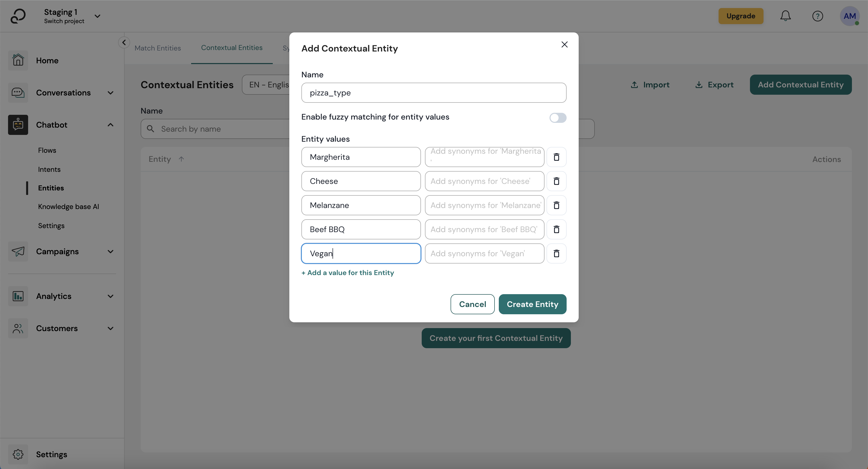Select the Analytics chart icon
The height and width of the screenshot is (469, 868).
18,296
